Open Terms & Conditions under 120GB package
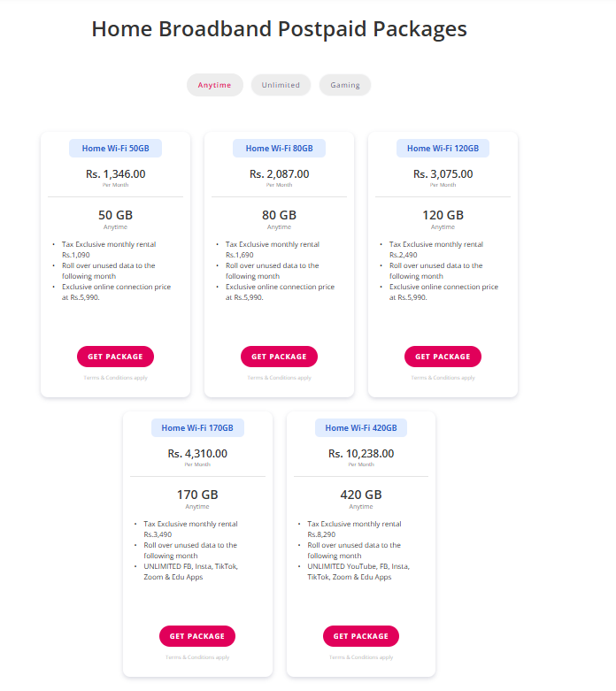 [x=443, y=378]
